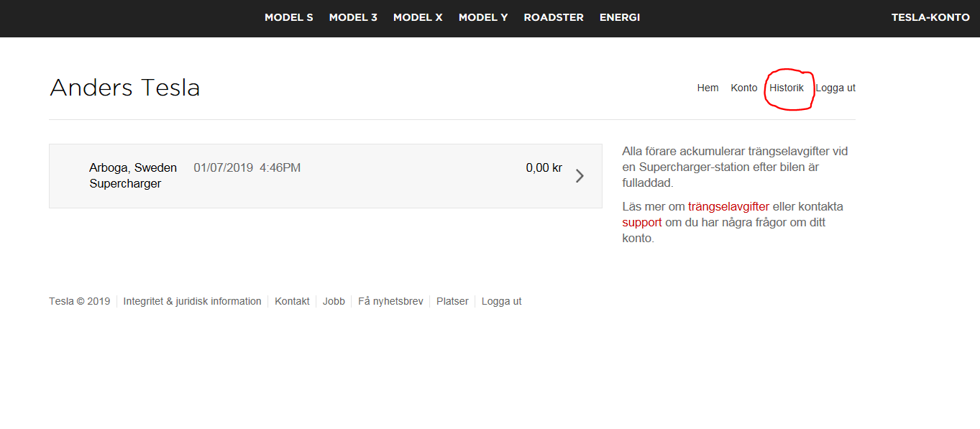
Task: Follow the trängselavgifter red link
Action: tap(728, 207)
